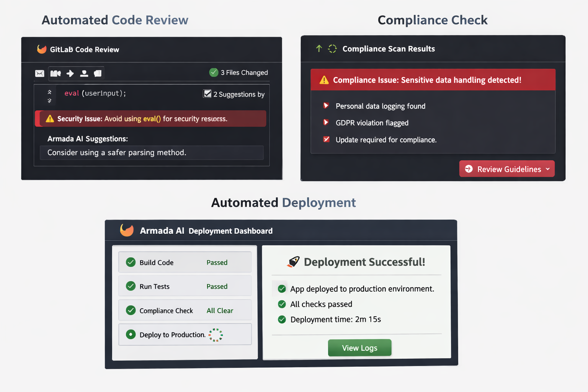Click the 3 Files Changed label

[x=244, y=72]
